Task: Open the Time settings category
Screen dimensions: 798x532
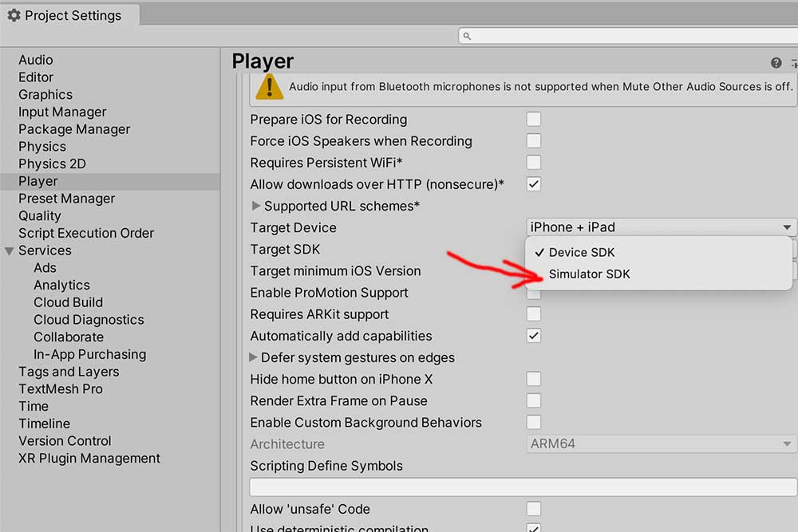Action: [34, 406]
